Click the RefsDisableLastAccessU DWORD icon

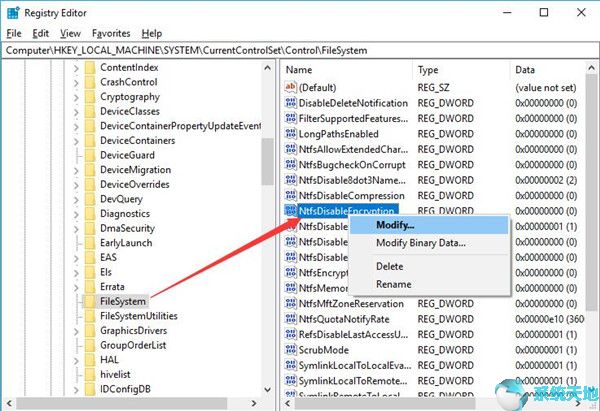point(290,334)
